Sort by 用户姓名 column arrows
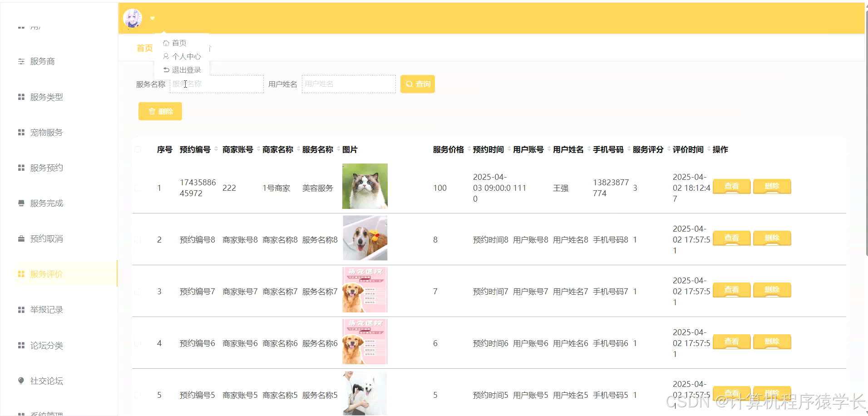The width and height of the screenshot is (868, 416). [589, 149]
